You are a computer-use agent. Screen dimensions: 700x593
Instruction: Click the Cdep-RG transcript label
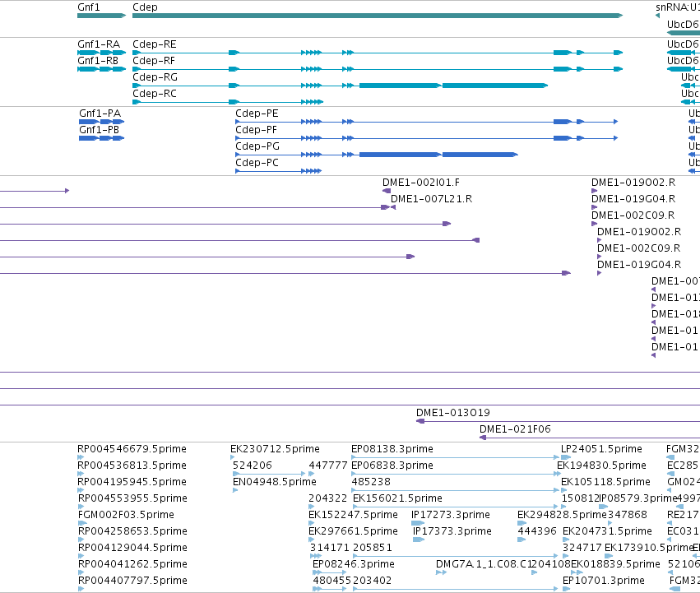click(155, 77)
